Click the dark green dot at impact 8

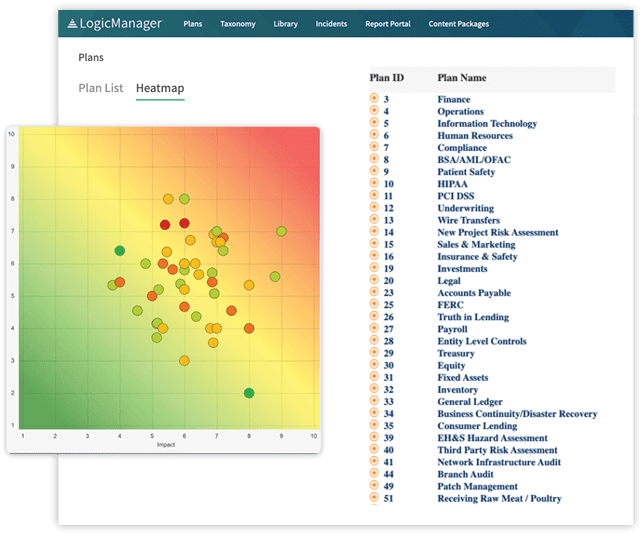249,393
